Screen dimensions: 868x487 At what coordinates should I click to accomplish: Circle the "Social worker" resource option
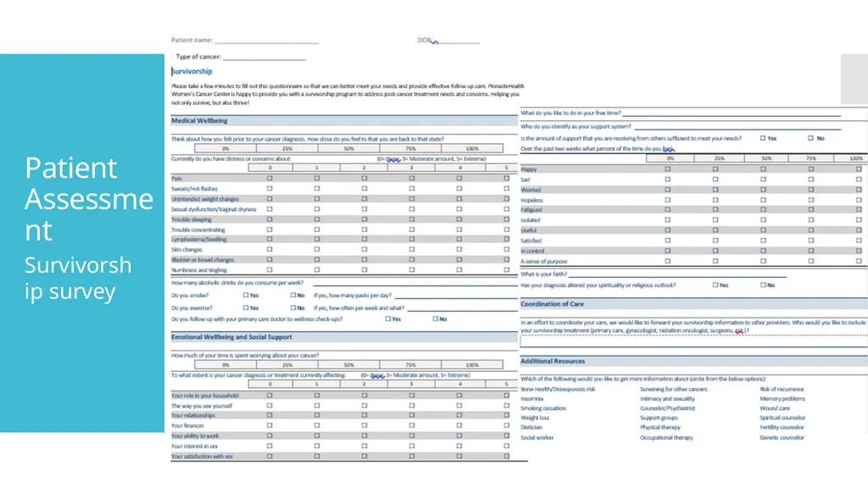coord(537,438)
